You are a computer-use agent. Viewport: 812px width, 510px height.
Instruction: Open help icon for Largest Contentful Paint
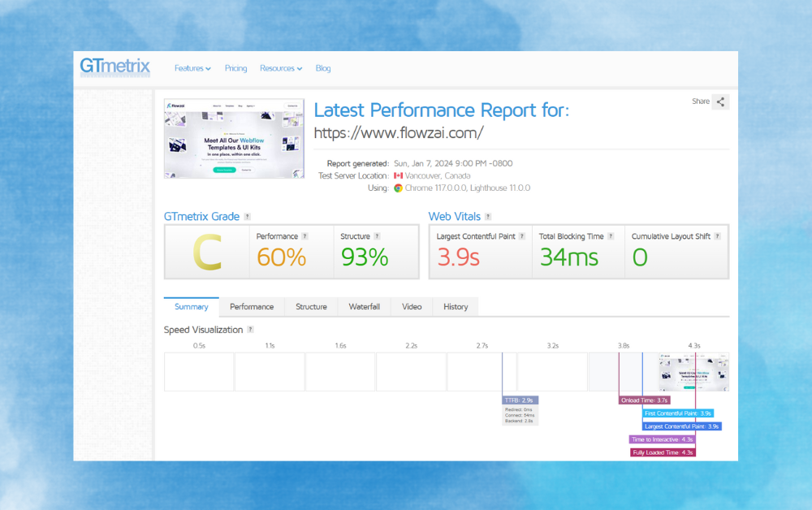tap(522, 236)
